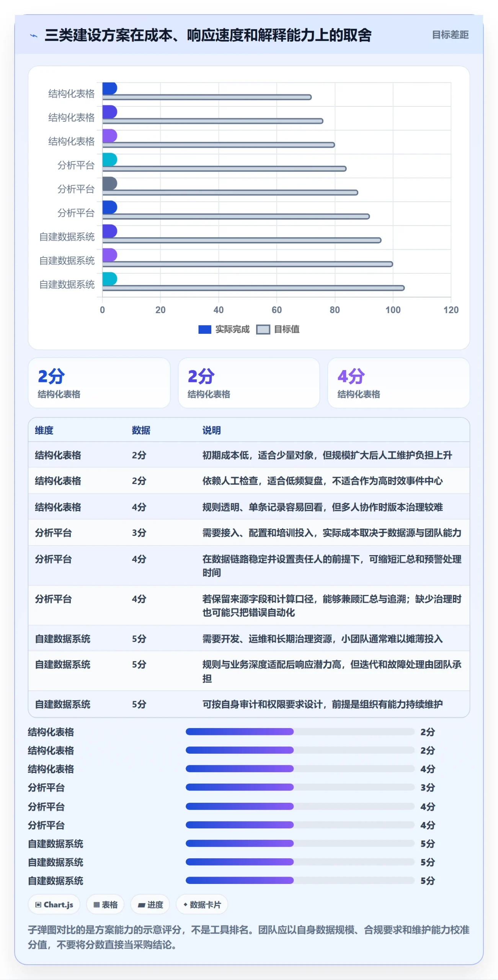Click the x-axis tick label 120
Viewport: 498px width, 980px height.
click(451, 310)
